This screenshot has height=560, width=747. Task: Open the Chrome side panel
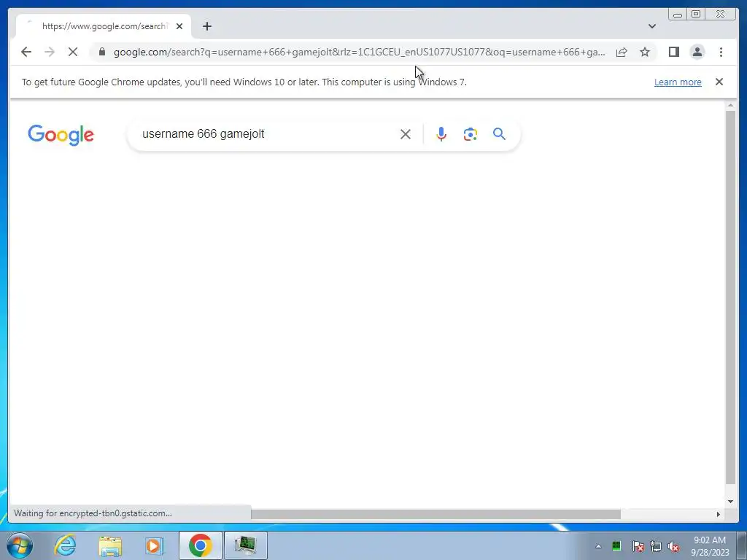[x=673, y=52]
